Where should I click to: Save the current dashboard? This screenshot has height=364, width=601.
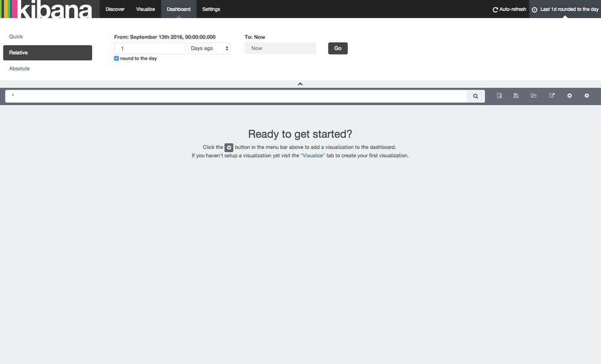pos(516,95)
